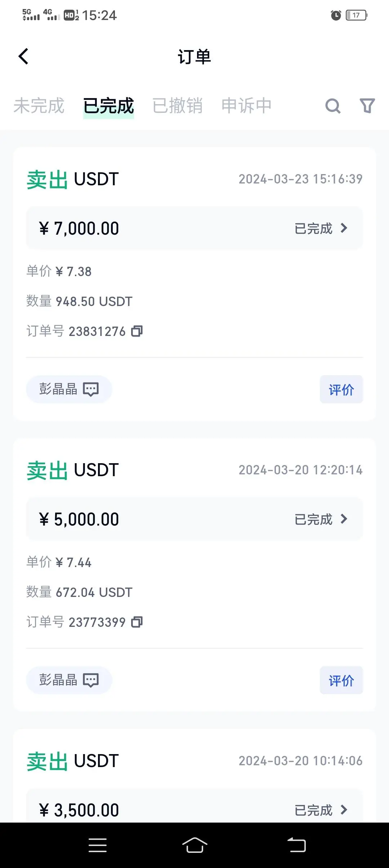389x868 pixels.
Task: Expand the ¥5,000.00 order's 已完成 chevron
Action: point(344,519)
